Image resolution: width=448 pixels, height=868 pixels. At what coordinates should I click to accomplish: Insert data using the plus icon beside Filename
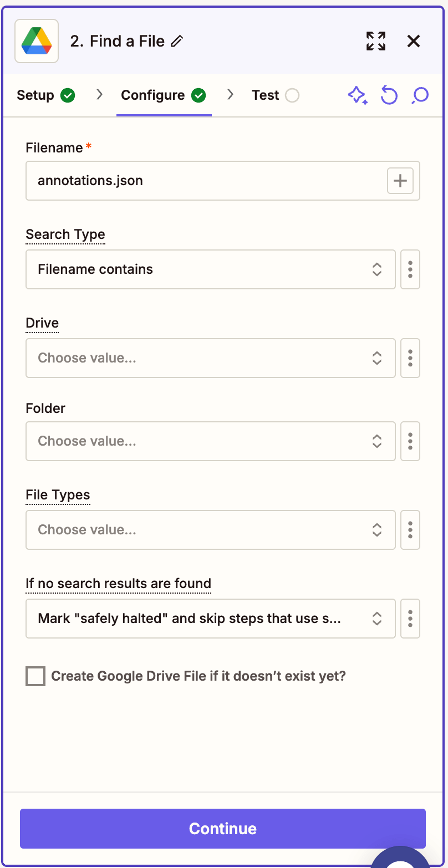[400, 181]
